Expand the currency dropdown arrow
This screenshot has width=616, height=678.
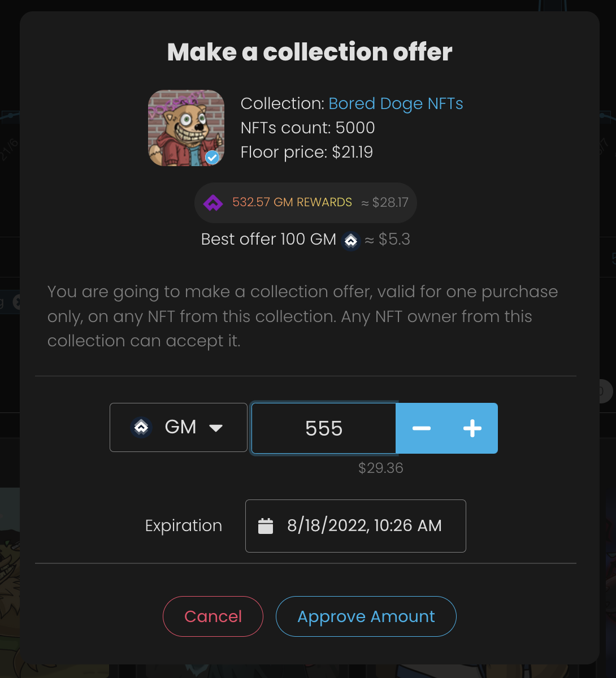[x=216, y=428]
